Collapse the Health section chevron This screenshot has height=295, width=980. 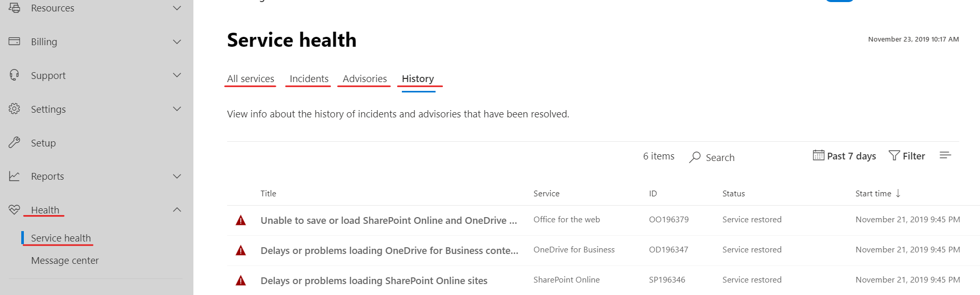(177, 210)
